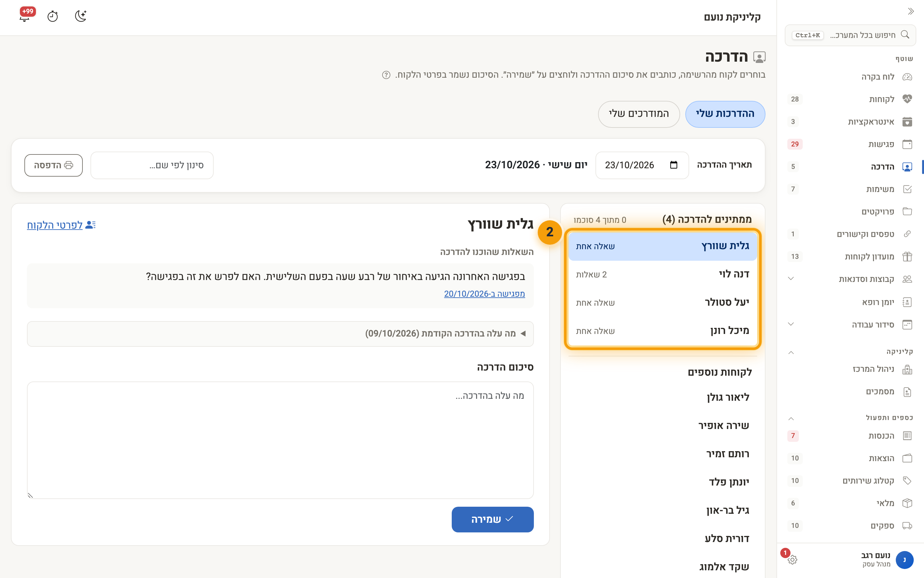This screenshot has width=924, height=578.
Task: Open פרויקטים folder icon in sidebar
Action: (907, 211)
